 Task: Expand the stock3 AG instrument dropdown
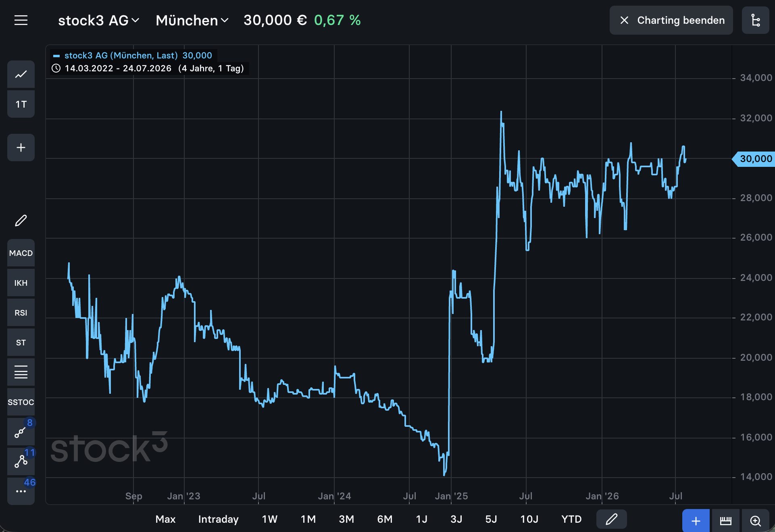pos(99,20)
